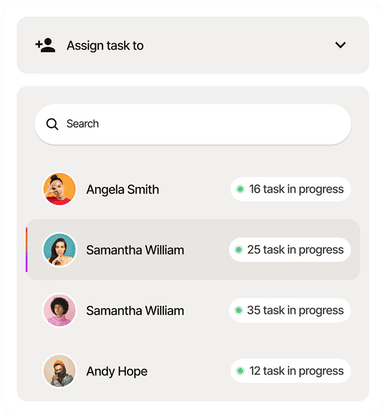Screen dimensions: 384x416
Task: Focus the Search input field
Action: pos(193,124)
